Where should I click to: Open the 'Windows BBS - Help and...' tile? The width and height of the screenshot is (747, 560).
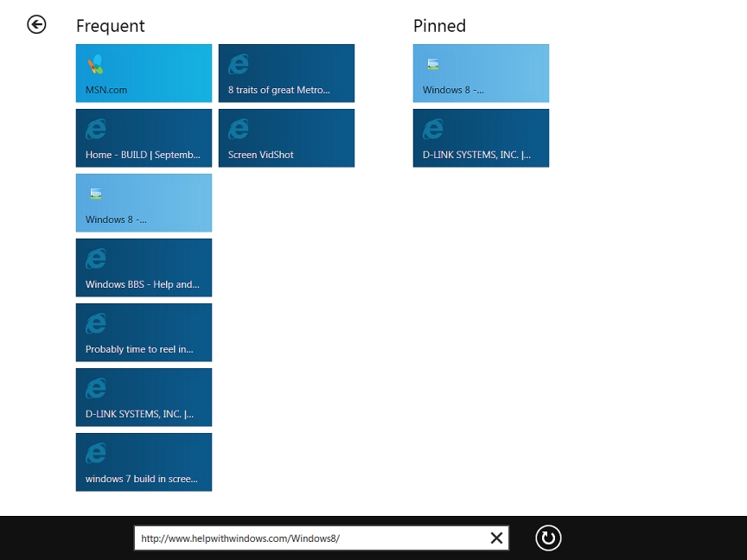point(144,268)
